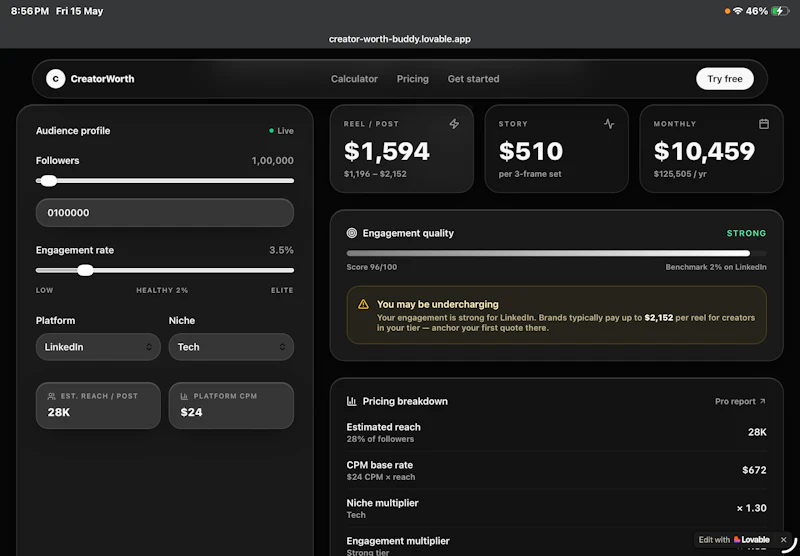Click the $1,196 – $2,152 range text

click(375, 174)
